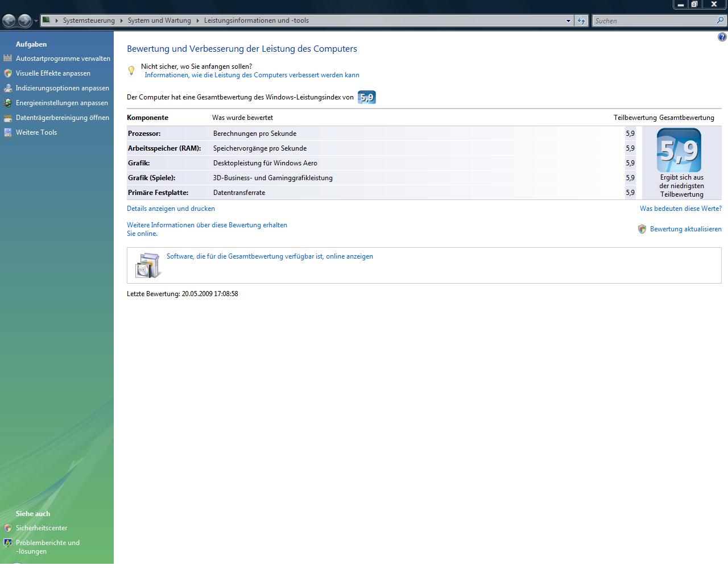Click the lightbulb tip icon

(x=131, y=70)
